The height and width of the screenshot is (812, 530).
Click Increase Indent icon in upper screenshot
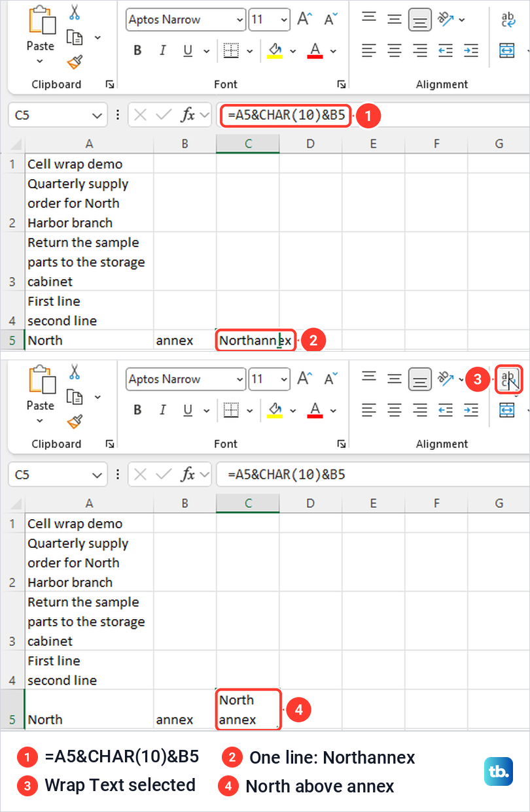click(470, 50)
